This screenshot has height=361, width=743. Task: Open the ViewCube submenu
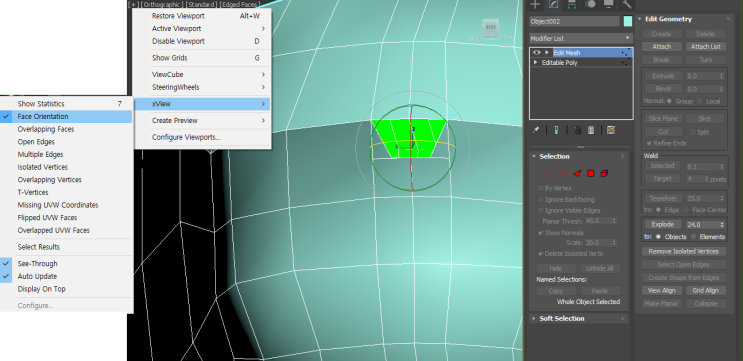(202, 74)
